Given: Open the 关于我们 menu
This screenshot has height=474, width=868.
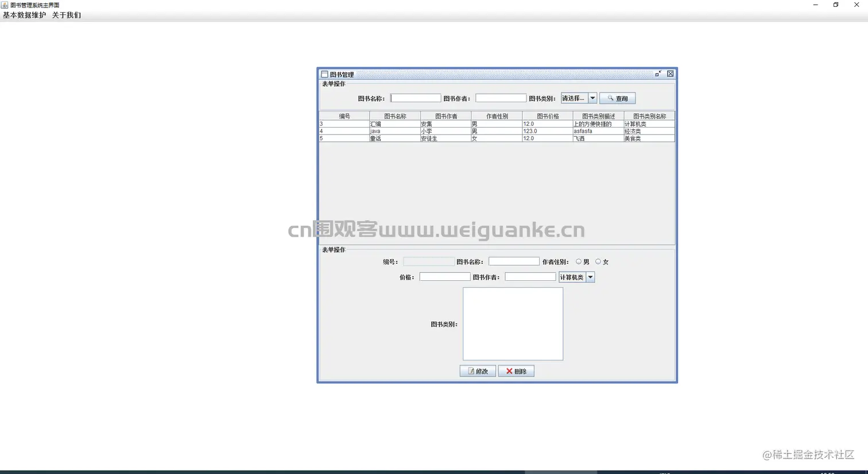Looking at the screenshot, I should point(67,15).
